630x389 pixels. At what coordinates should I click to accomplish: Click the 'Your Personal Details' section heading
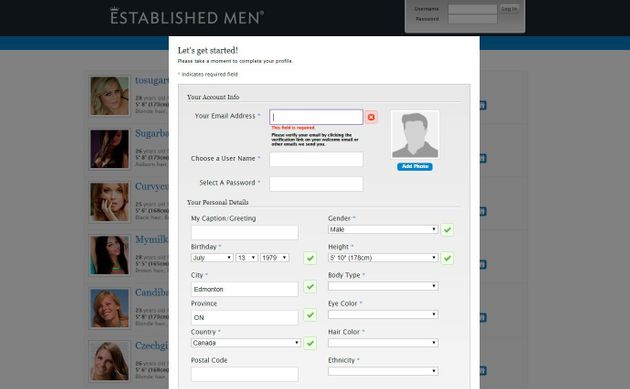218,202
